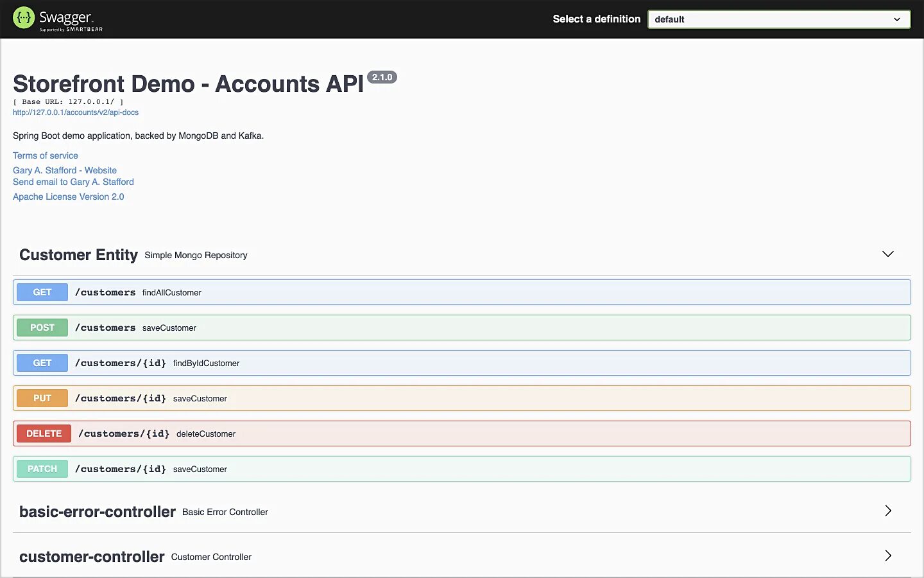Open the api-docs URL link
The width and height of the screenshot is (924, 578).
click(76, 112)
